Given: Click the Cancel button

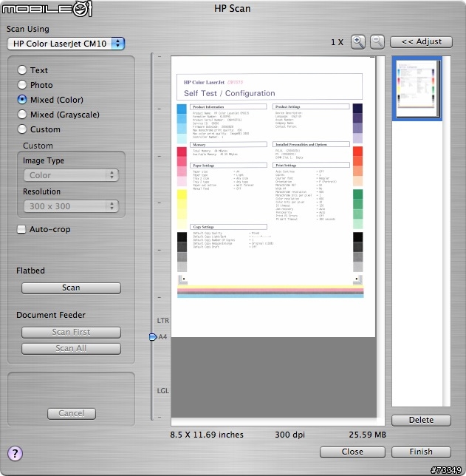Looking at the screenshot, I should pos(72,413).
